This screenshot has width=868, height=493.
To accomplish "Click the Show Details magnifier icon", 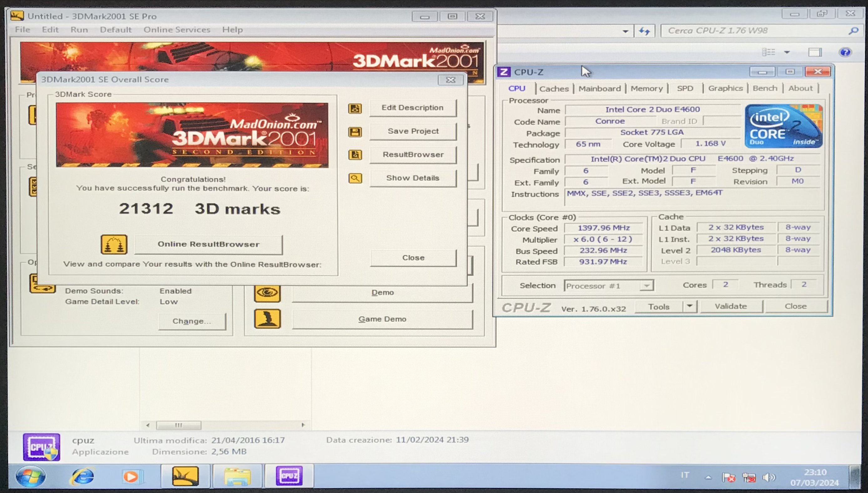I will pyautogui.click(x=355, y=178).
